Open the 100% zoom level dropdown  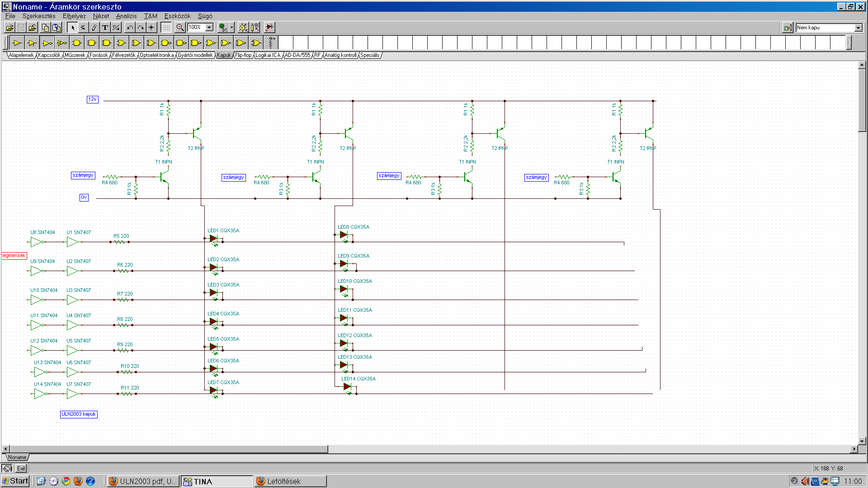click(x=209, y=28)
